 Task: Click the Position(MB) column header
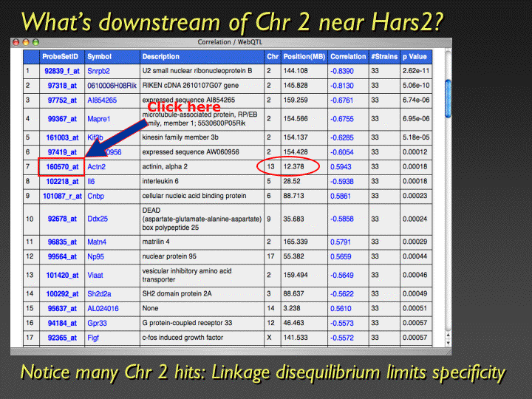[x=304, y=56]
